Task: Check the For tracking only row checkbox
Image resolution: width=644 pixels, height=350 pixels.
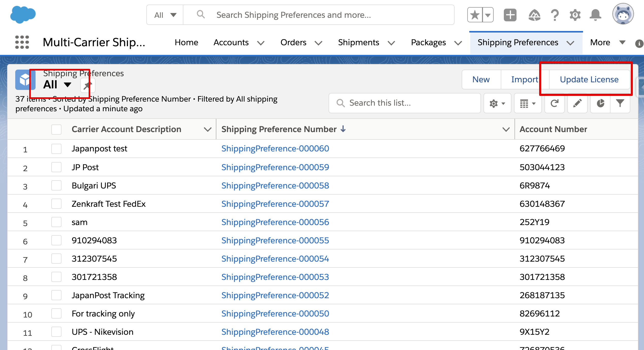Action: coord(56,313)
